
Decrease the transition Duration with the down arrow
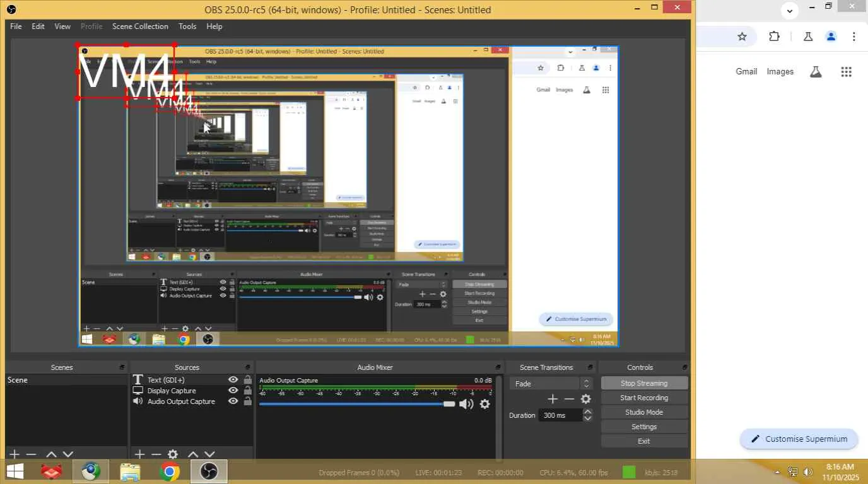click(588, 418)
